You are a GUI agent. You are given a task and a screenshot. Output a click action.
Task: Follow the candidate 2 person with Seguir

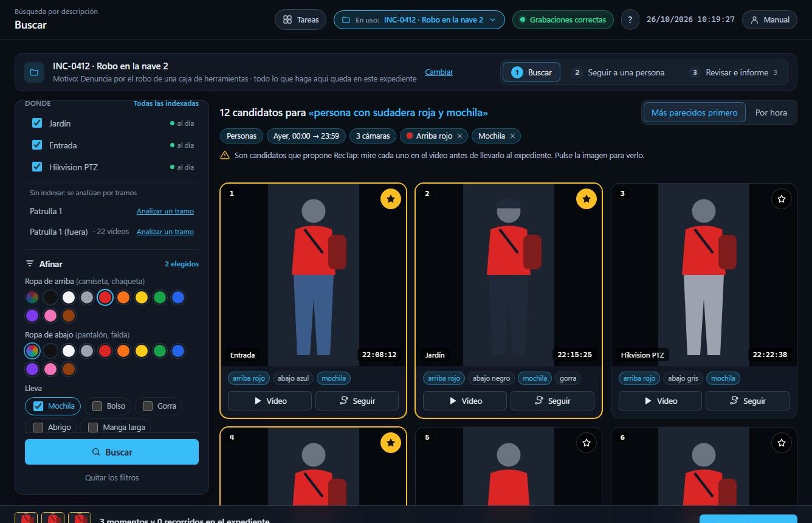pyautogui.click(x=552, y=401)
